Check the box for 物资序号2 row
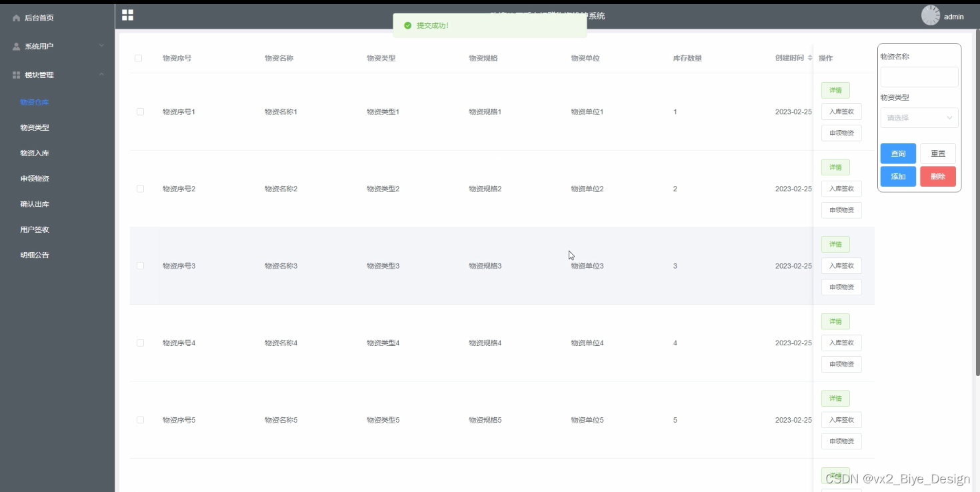Image resolution: width=980 pixels, height=492 pixels. pos(140,189)
